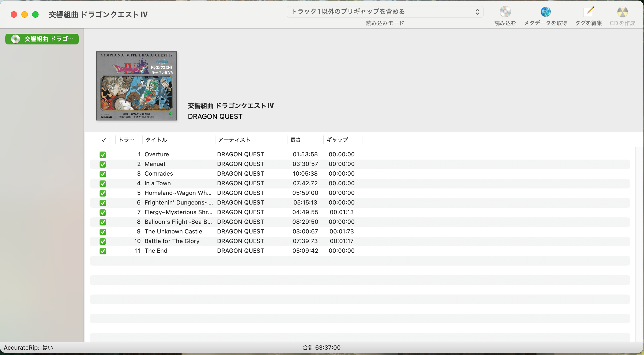Click the dropdown's up-down chevron arrows
This screenshot has width=644, height=355.
tap(477, 12)
